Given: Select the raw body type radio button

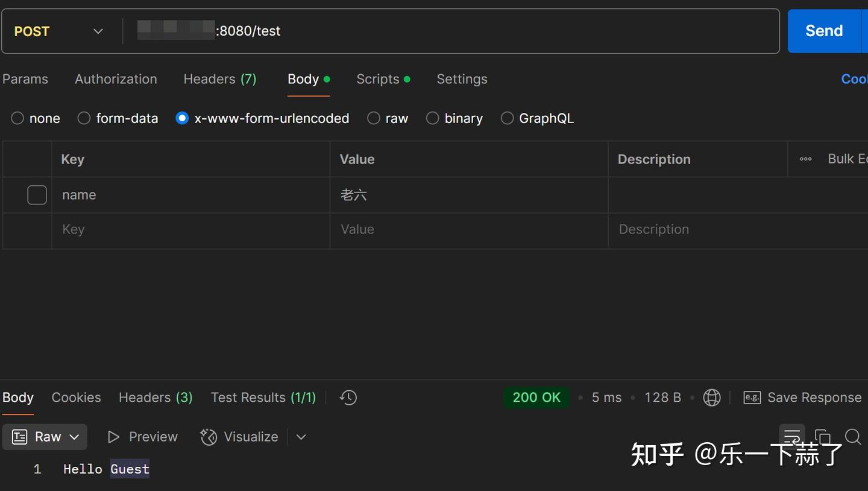Looking at the screenshot, I should (373, 118).
